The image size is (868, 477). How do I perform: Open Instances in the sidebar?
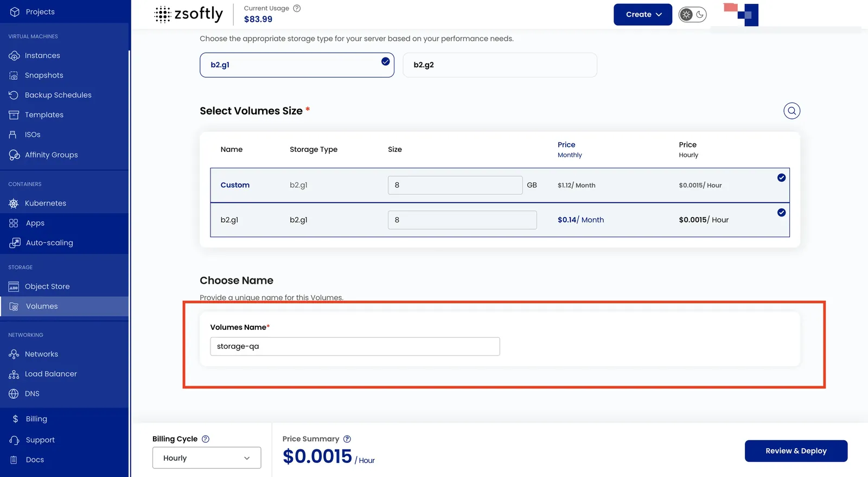pos(42,55)
